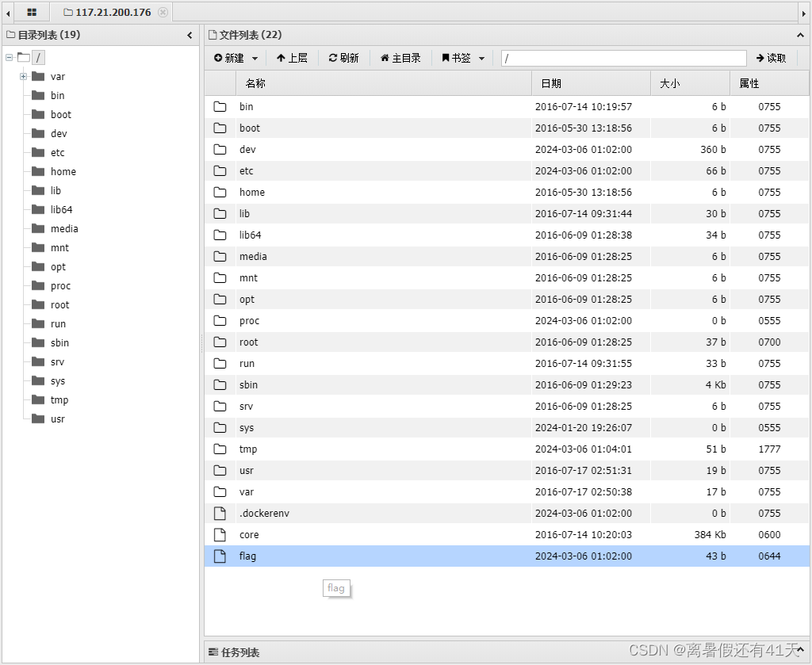812x665 pixels.
Task: Sort by 名称 column header
Action: pyautogui.click(x=384, y=83)
